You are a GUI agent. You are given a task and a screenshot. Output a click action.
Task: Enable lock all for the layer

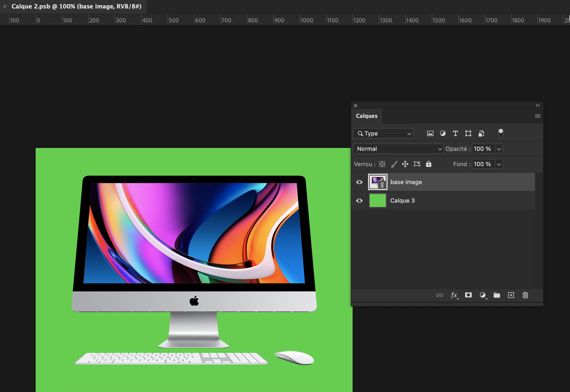(x=428, y=164)
